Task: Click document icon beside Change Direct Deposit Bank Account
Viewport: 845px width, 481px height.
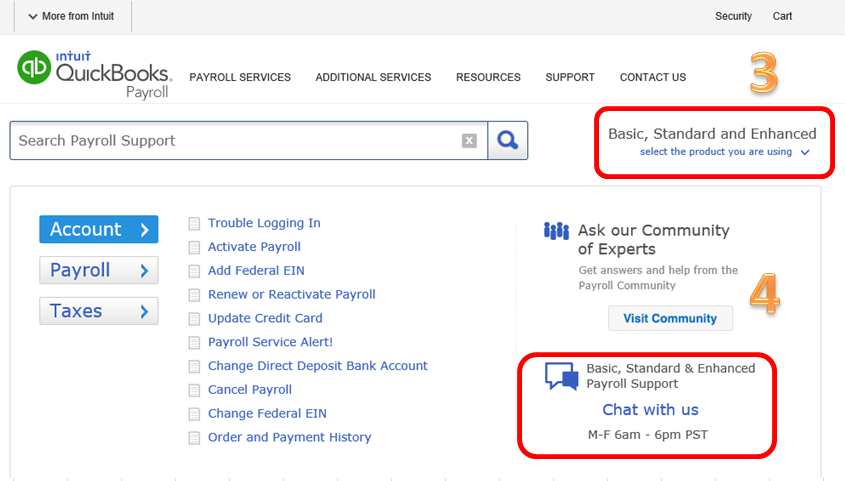Action: (194, 366)
